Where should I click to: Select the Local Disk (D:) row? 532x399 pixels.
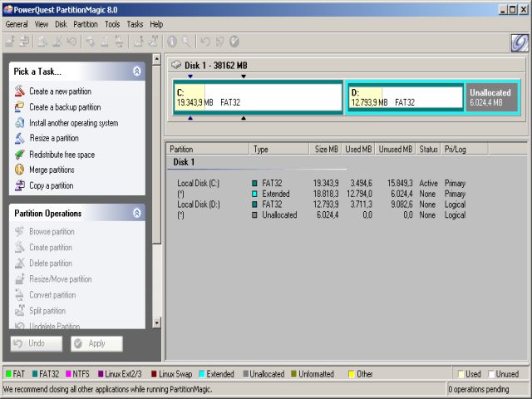(x=322, y=204)
